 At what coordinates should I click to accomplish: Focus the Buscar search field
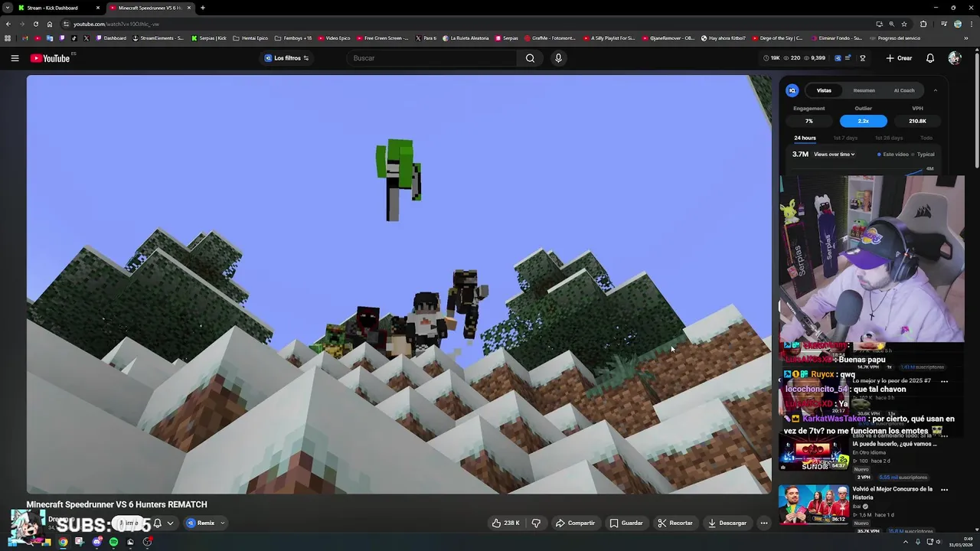point(433,58)
